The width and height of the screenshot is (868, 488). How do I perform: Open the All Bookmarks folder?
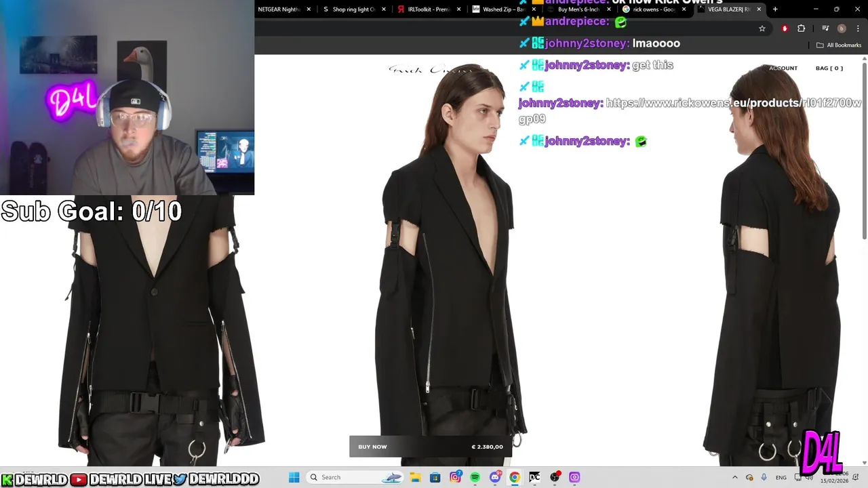(x=839, y=45)
